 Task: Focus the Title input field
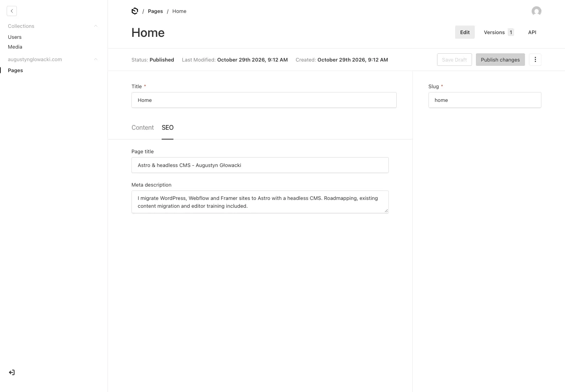(264, 100)
